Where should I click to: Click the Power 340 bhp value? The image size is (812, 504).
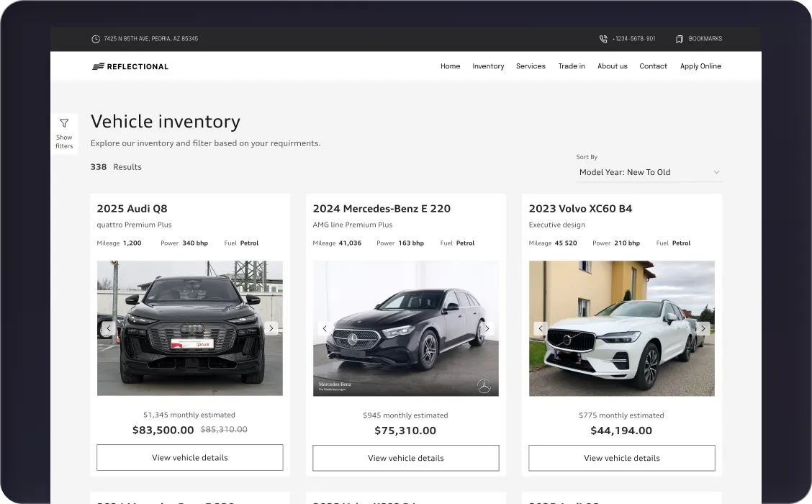coord(195,243)
